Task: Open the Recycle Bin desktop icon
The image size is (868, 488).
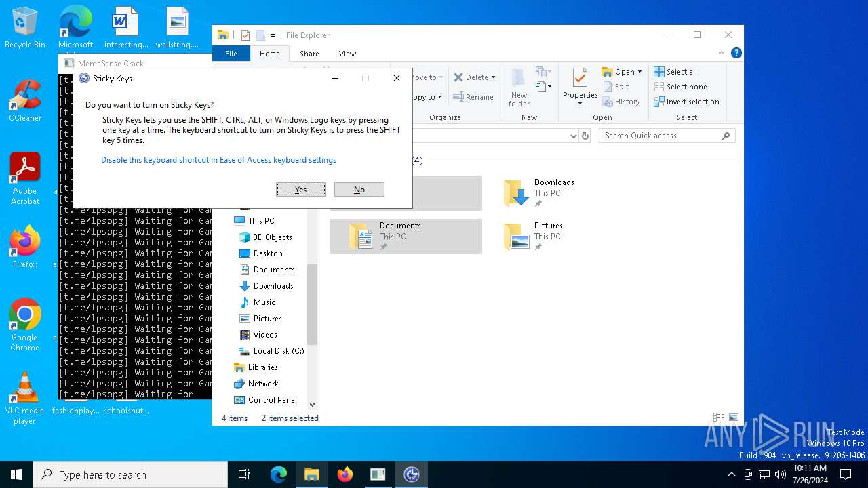Action: [25, 28]
